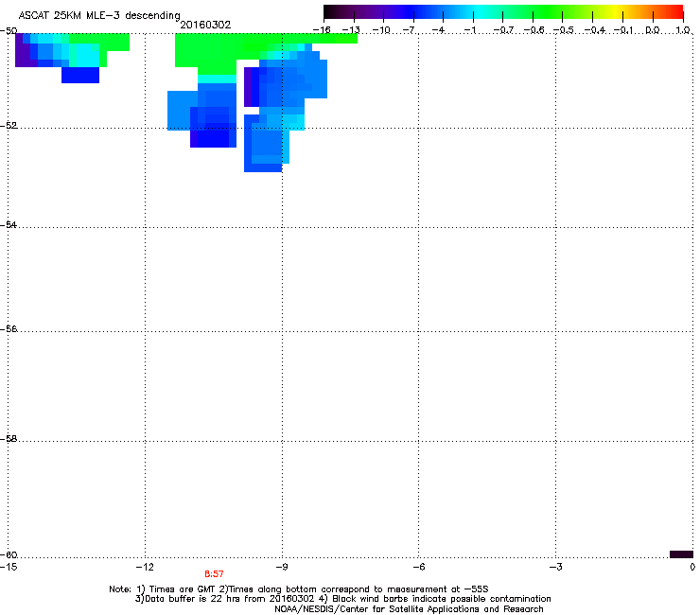The height and width of the screenshot is (615, 700).
Task: Click the latitude axis label -52
Action: pos(9,126)
